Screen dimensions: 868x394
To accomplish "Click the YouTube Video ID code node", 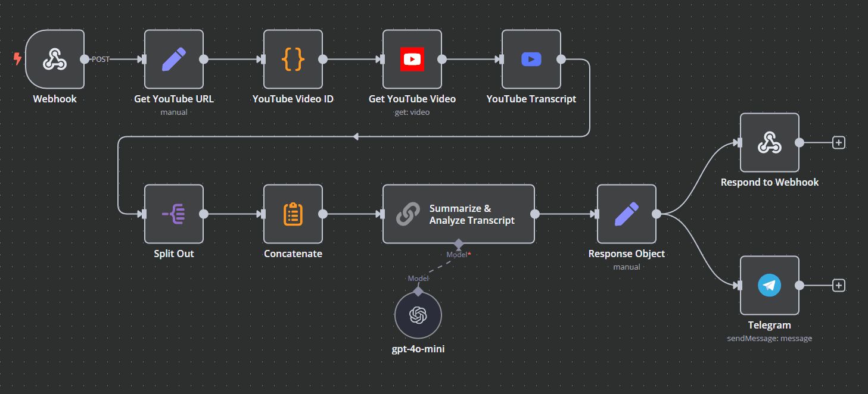I will click(x=293, y=60).
